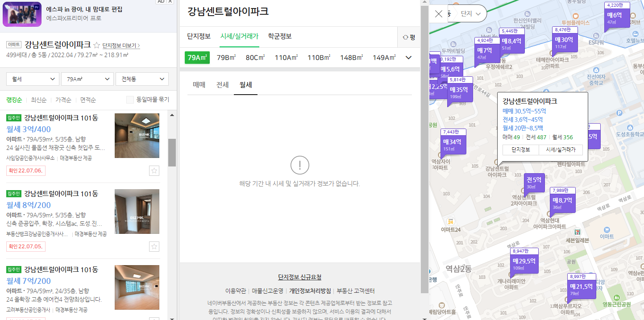644x320 pixels.
Task: Open photo of 월세 7억/200 listing
Action: (x=137, y=287)
